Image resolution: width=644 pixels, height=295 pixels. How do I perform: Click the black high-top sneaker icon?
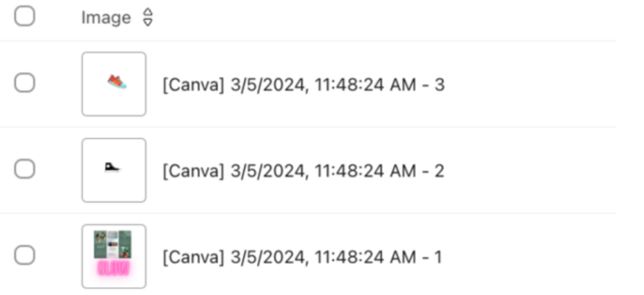(x=112, y=168)
